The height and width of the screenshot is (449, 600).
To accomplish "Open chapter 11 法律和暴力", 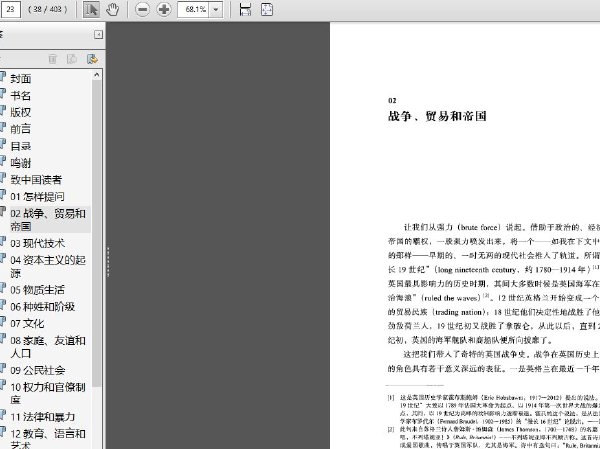I will 42,417.
